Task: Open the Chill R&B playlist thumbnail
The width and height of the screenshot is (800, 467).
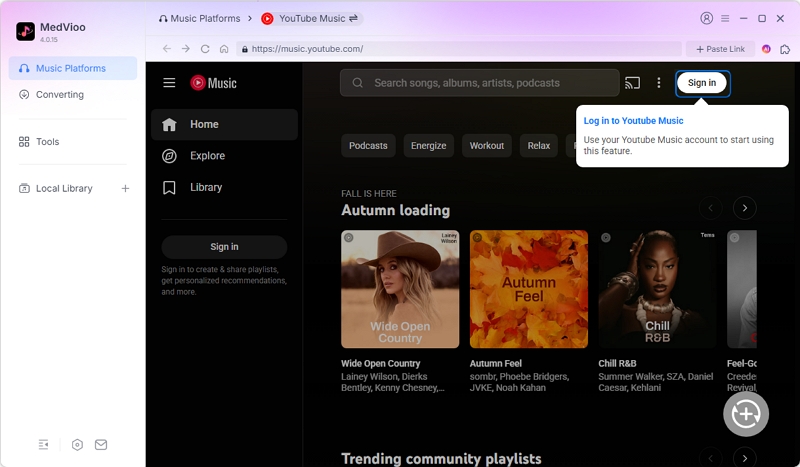Action: click(x=657, y=289)
